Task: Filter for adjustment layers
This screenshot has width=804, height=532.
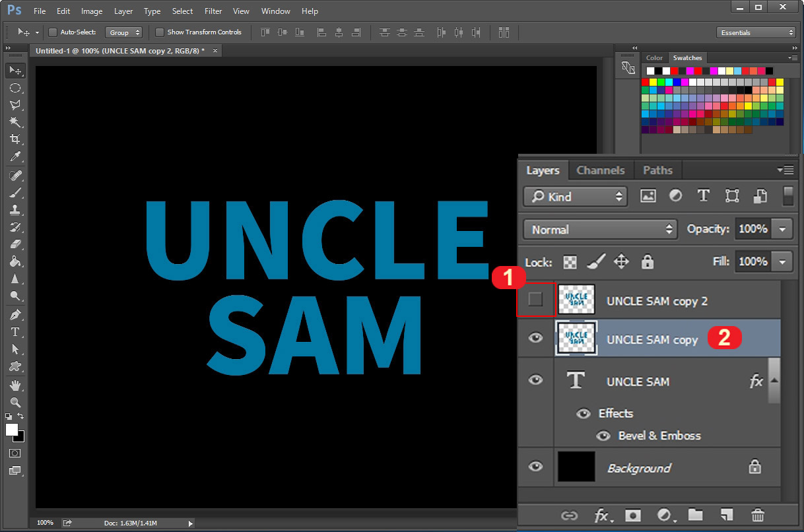Action: pyautogui.click(x=676, y=196)
